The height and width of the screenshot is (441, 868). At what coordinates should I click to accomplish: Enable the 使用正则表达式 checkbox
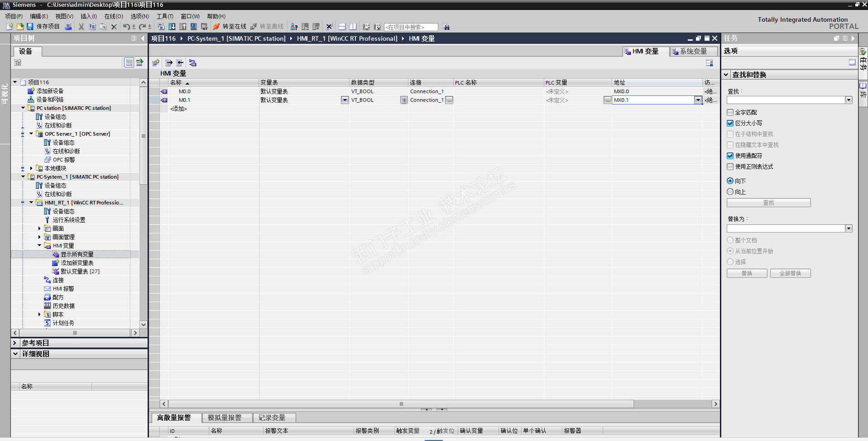tap(730, 166)
